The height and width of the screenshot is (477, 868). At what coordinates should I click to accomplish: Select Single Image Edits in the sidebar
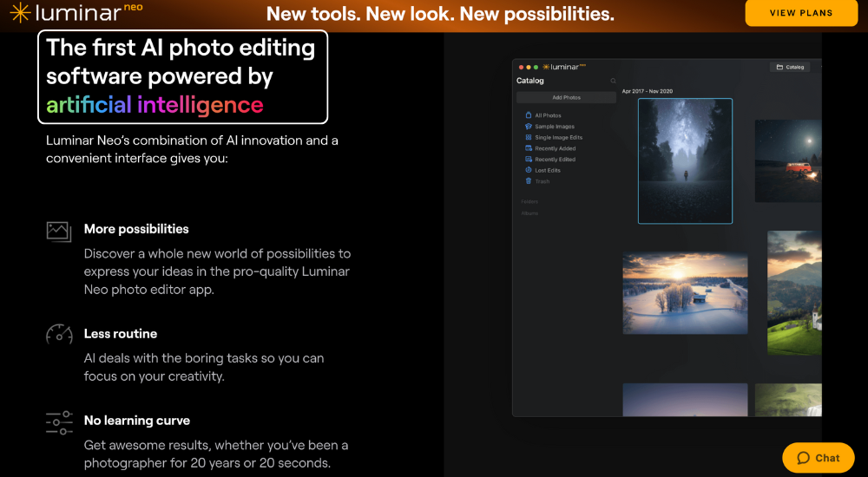tap(558, 137)
